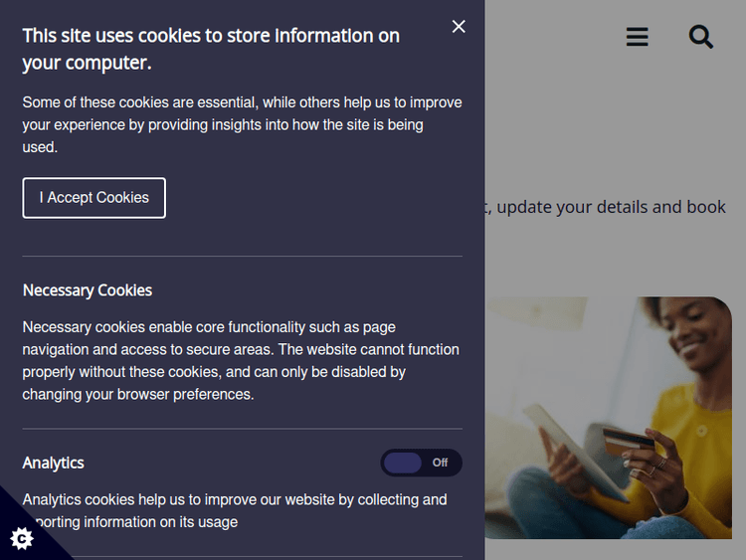Click the Analytics cookies description text
The width and height of the screenshot is (746, 560).
click(x=235, y=510)
